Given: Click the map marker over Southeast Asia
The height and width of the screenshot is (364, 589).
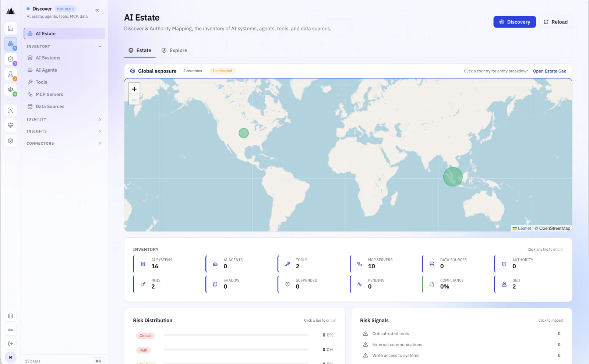Looking at the screenshot, I should [x=453, y=177].
